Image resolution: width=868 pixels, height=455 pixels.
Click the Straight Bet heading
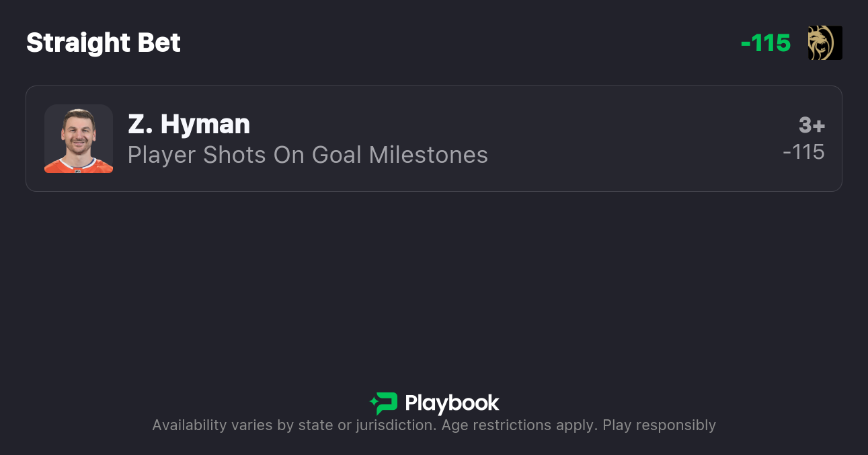104,43
